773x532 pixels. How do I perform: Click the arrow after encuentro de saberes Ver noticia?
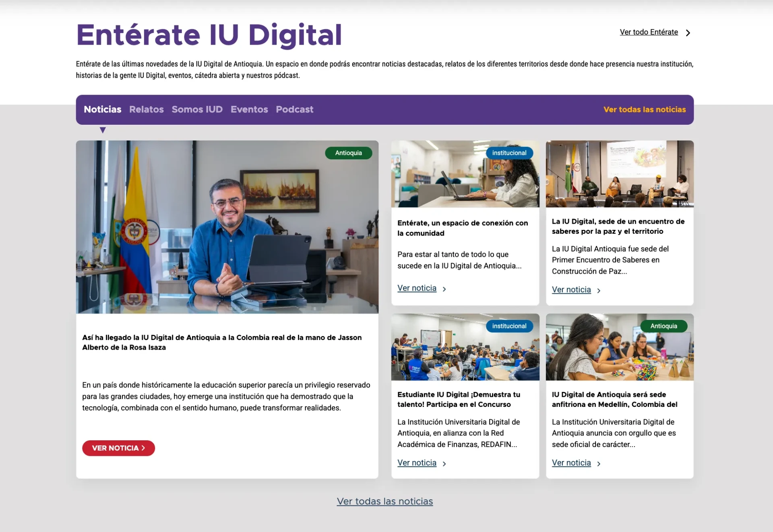point(599,291)
